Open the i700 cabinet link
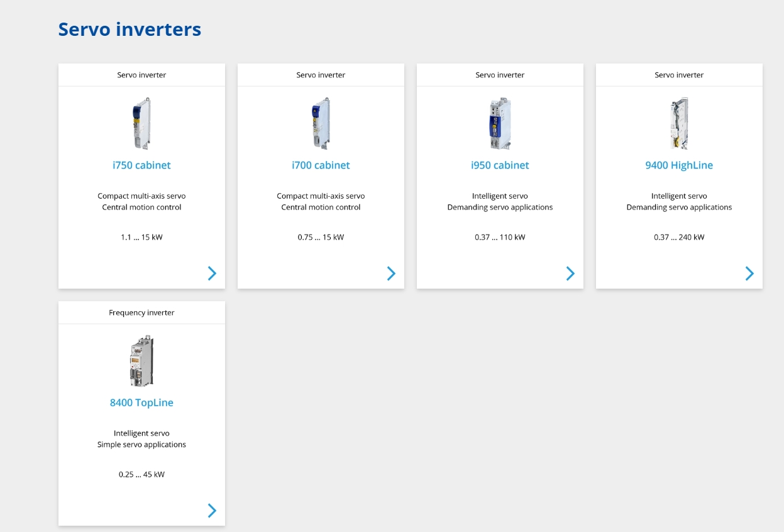The width and height of the screenshot is (784, 532). [x=321, y=165]
